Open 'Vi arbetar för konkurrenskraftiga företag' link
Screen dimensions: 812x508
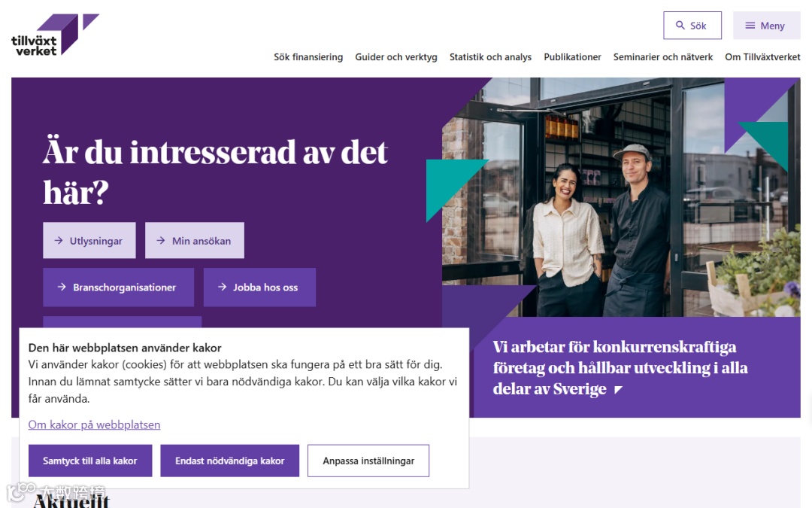point(620,367)
